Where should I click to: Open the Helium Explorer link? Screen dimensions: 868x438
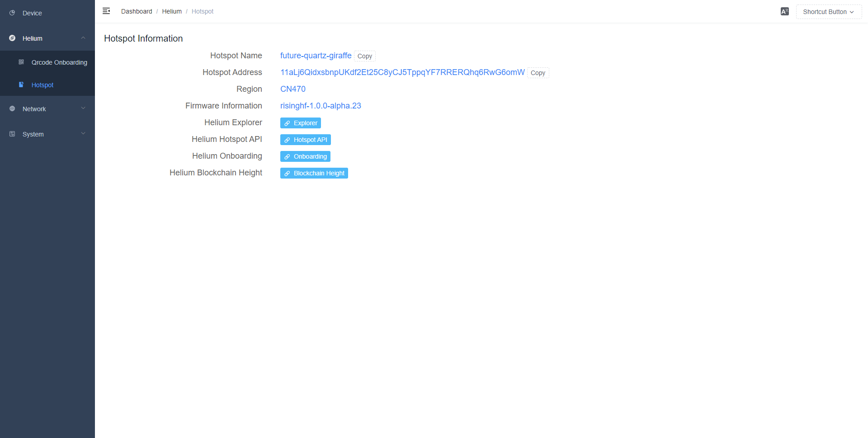point(300,122)
